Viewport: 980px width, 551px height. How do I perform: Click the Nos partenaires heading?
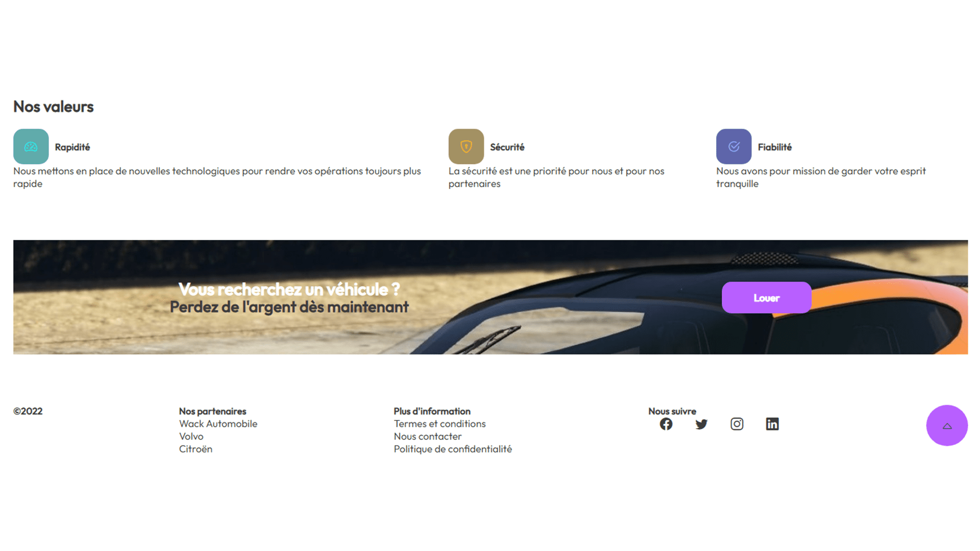coord(212,411)
